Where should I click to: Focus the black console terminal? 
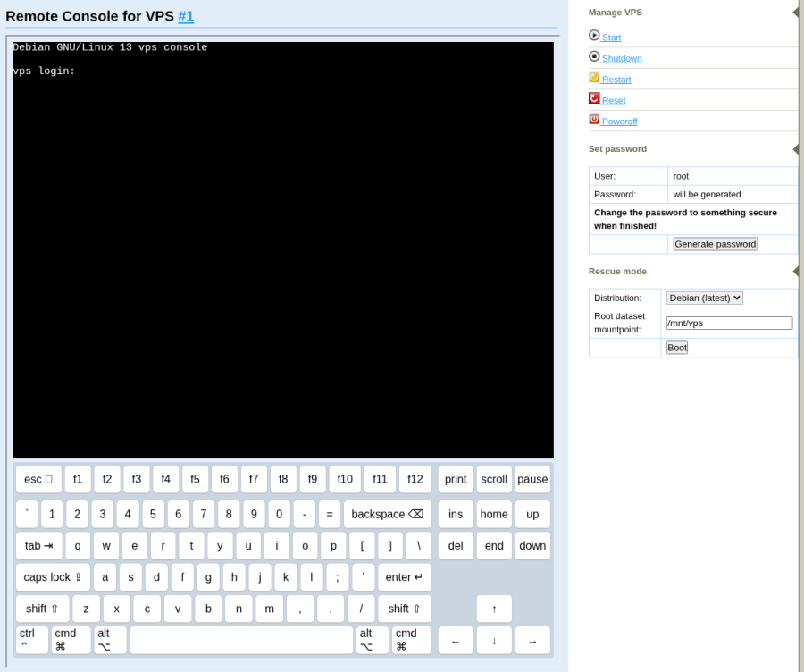coord(283,250)
